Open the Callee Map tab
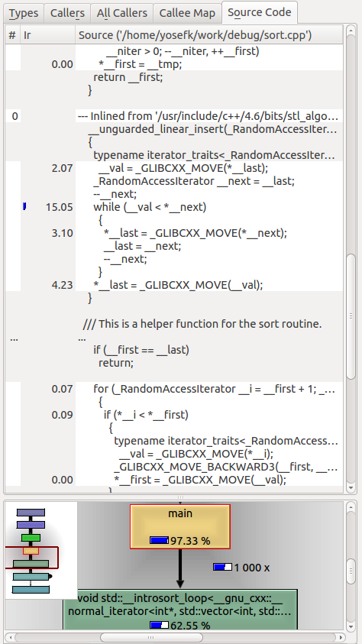This screenshot has height=644, width=362. pyautogui.click(x=187, y=13)
